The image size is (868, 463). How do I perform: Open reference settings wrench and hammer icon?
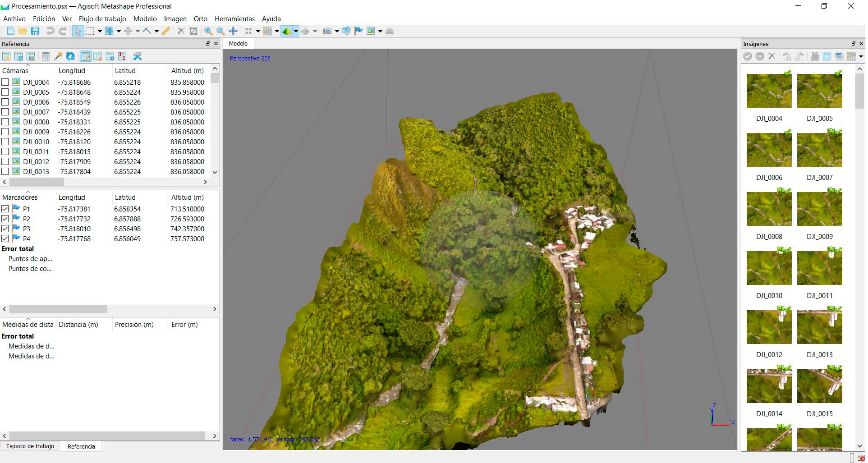click(x=138, y=56)
